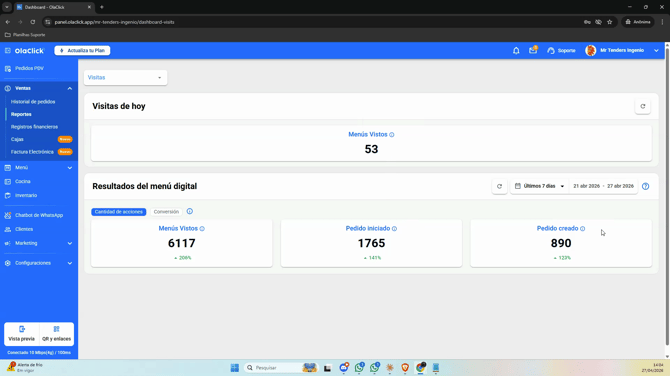The height and width of the screenshot is (376, 670).
Task: Click info icon next to Conversión tab
Action: point(190,212)
